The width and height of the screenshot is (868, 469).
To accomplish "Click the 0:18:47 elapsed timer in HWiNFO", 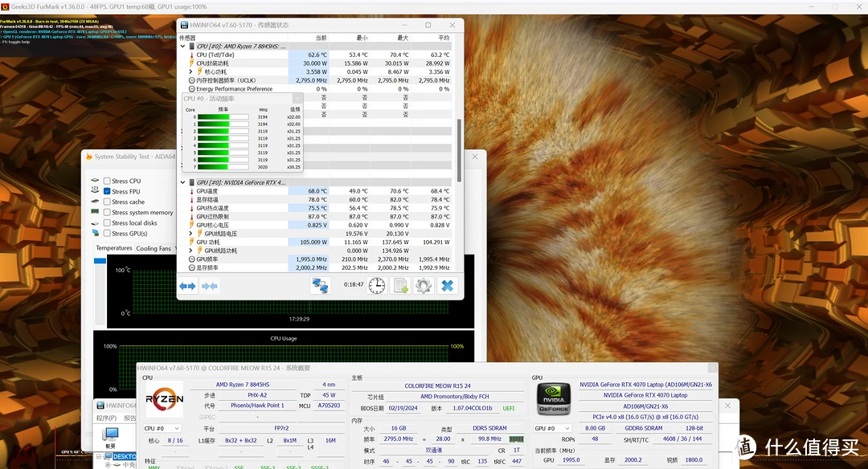I will tap(354, 285).
